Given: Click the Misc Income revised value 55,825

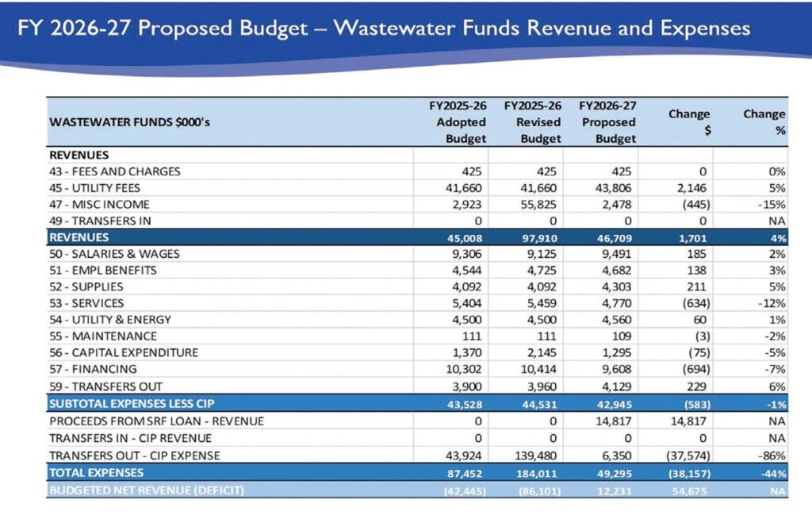Looking at the screenshot, I should click(x=538, y=205).
